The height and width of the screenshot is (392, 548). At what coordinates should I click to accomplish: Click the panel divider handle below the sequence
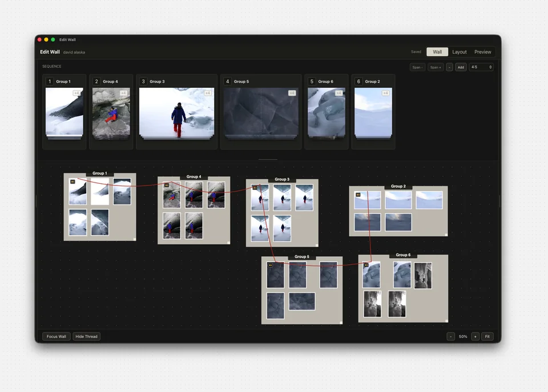268,159
